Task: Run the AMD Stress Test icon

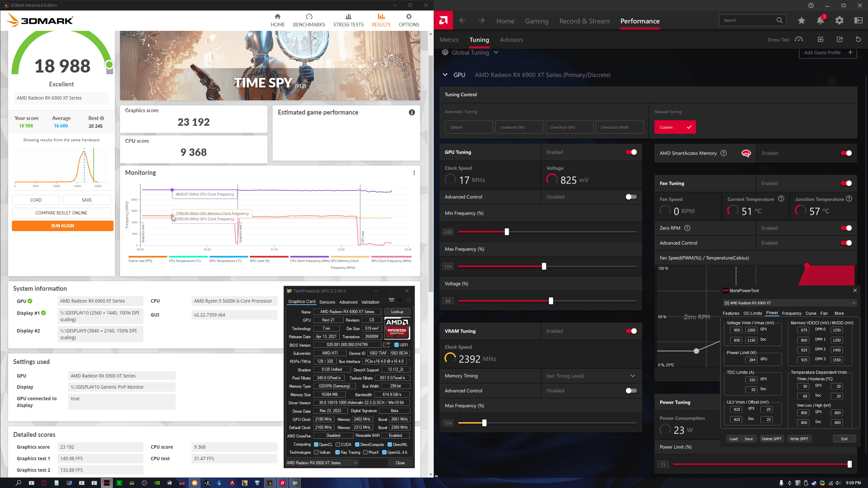Action: pyautogui.click(x=799, y=39)
